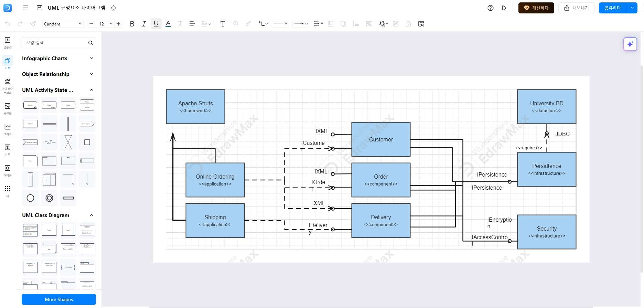Open the templates sidebar tab

coord(8,43)
